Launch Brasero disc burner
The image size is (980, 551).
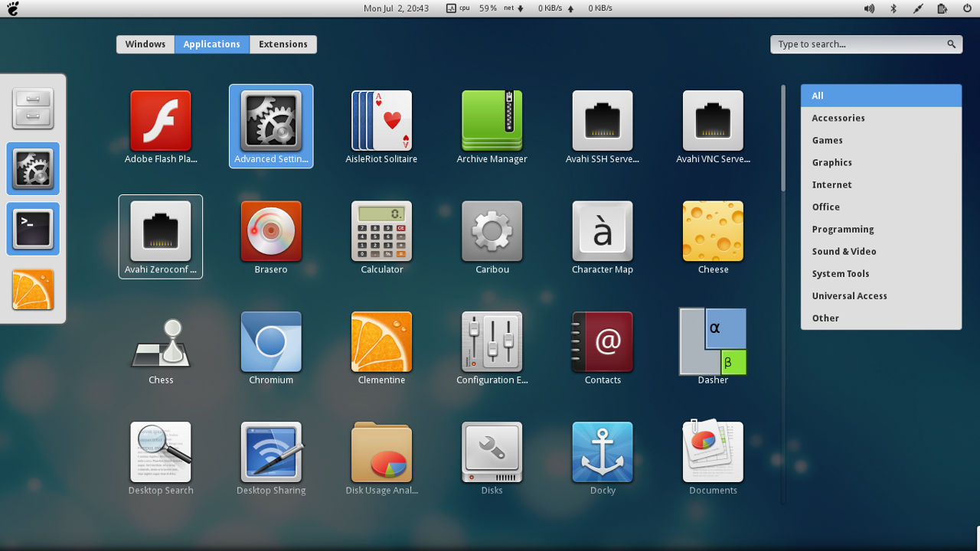[271, 236]
